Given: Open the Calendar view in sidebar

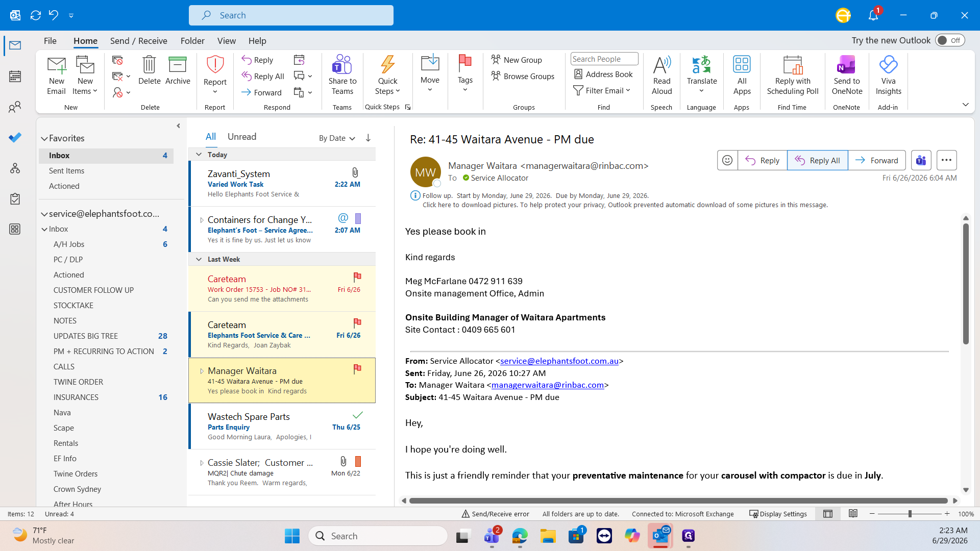Looking at the screenshot, I should coord(15,77).
